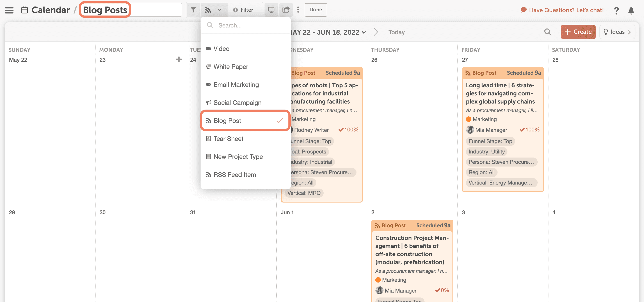Click Marketing color dot on Long lead time card
This screenshot has height=302, width=644.
[468, 119]
